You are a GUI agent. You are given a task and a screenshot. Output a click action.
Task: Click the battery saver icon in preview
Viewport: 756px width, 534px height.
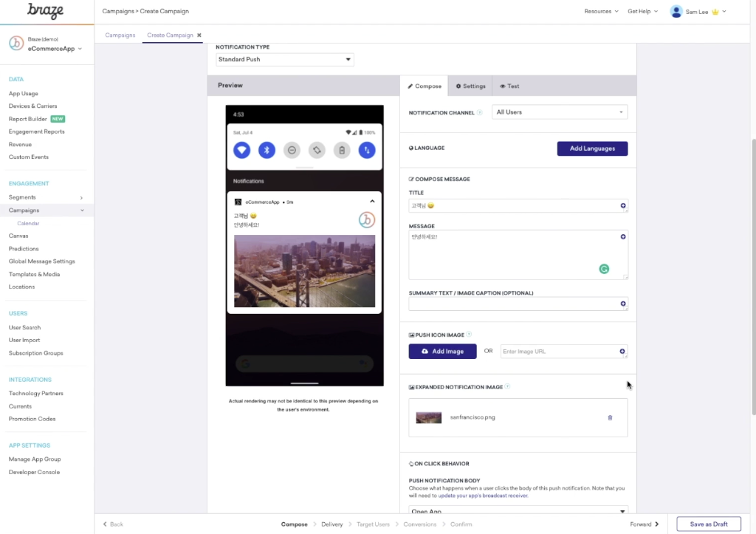pos(342,150)
